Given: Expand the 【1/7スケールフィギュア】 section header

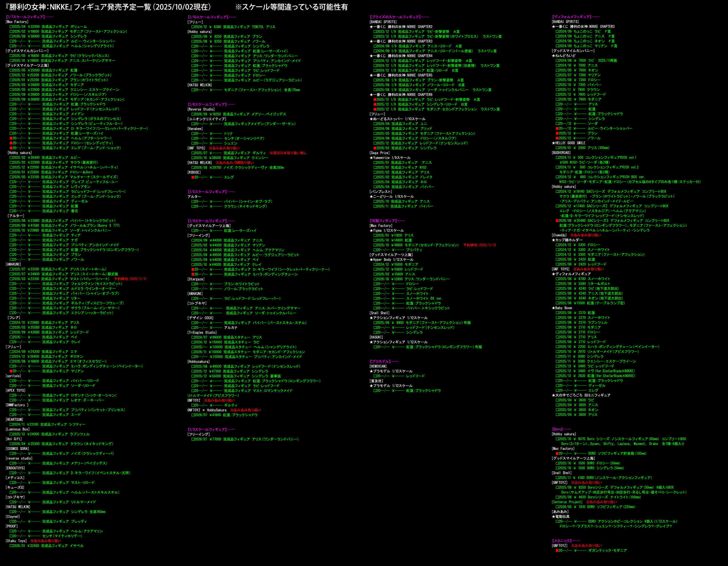Looking at the screenshot, I should (25, 17).
